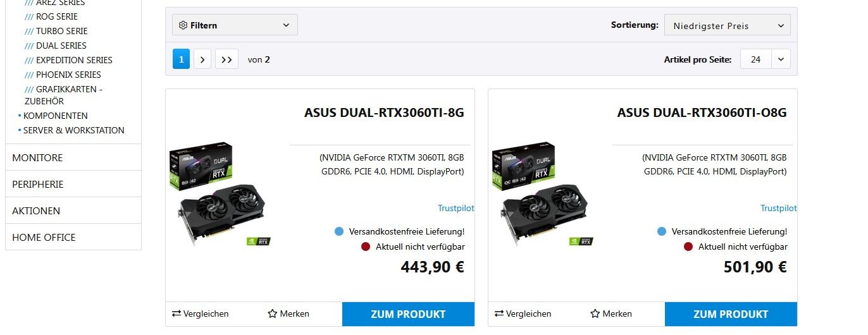Open Trustpilot link on first product card
Screen dimensions: 868x335
click(456, 208)
